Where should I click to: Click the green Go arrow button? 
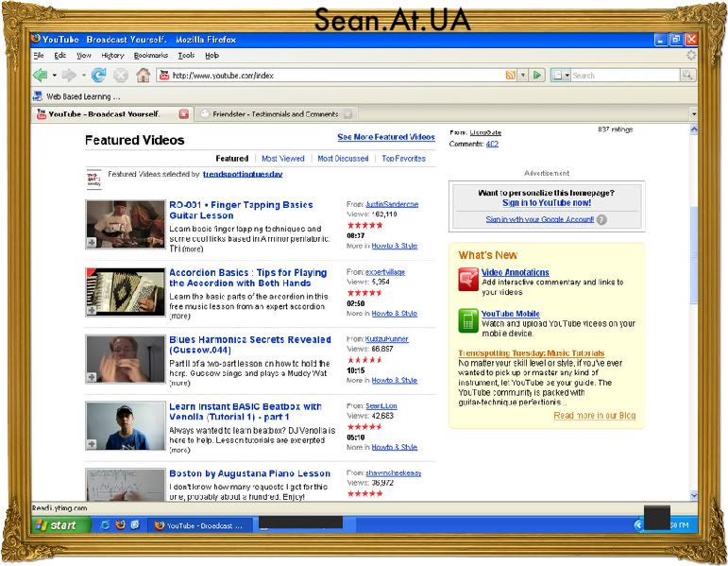pyautogui.click(x=537, y=75)
